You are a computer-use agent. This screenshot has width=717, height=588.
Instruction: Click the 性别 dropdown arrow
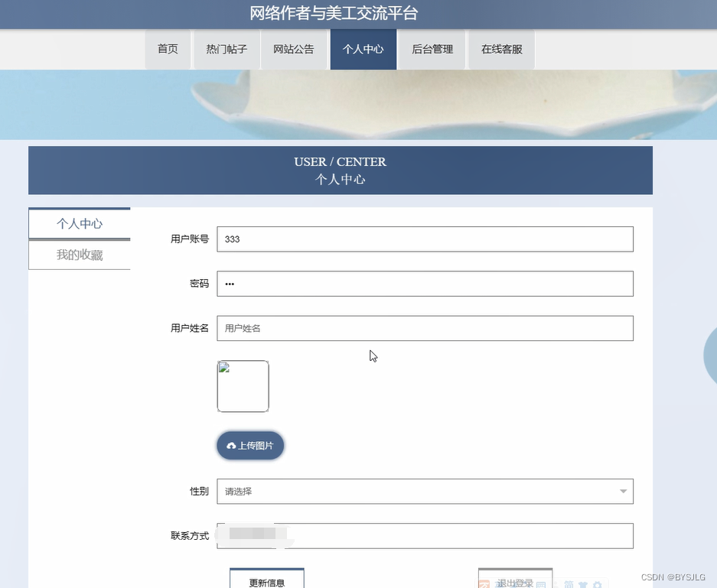click(623, 491)
